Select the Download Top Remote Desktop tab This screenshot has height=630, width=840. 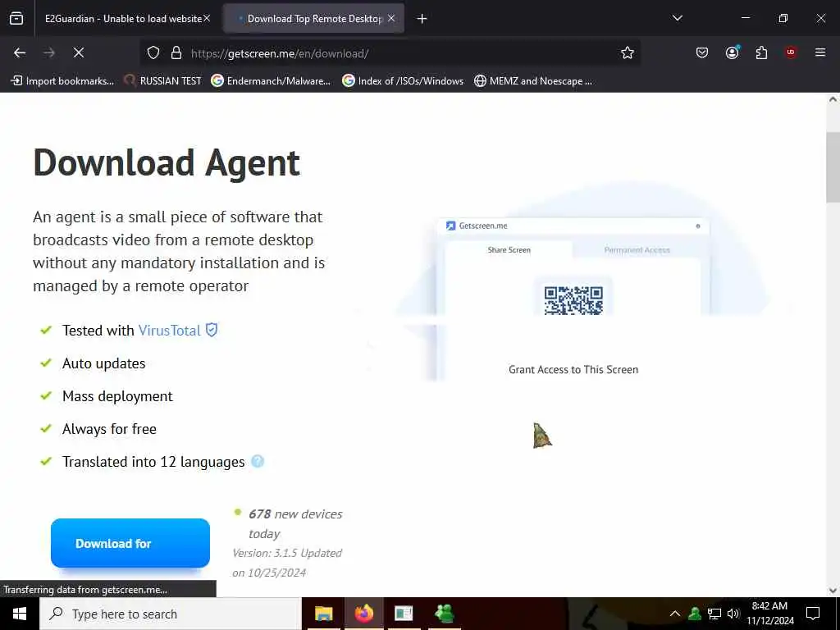[x=314, y=19]
